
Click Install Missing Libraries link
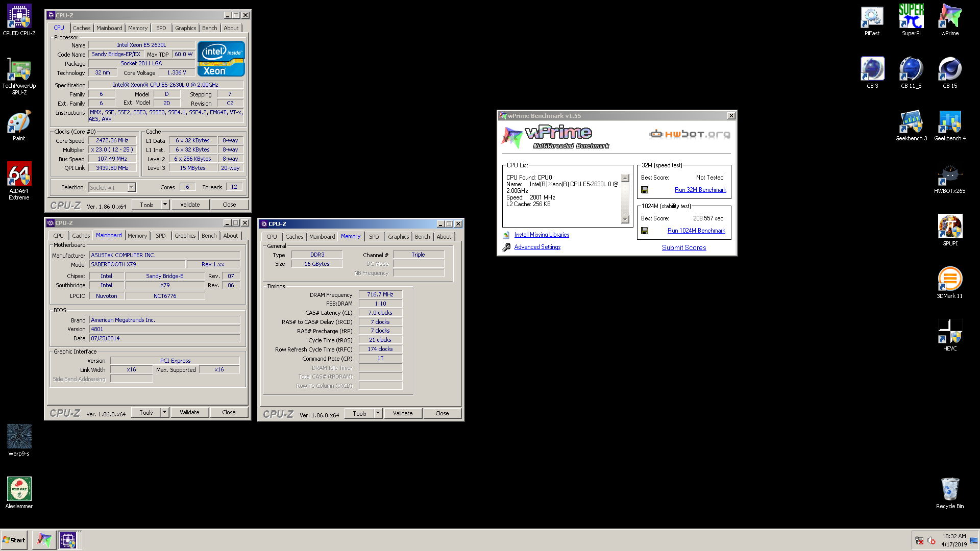(x=542, y=235)
